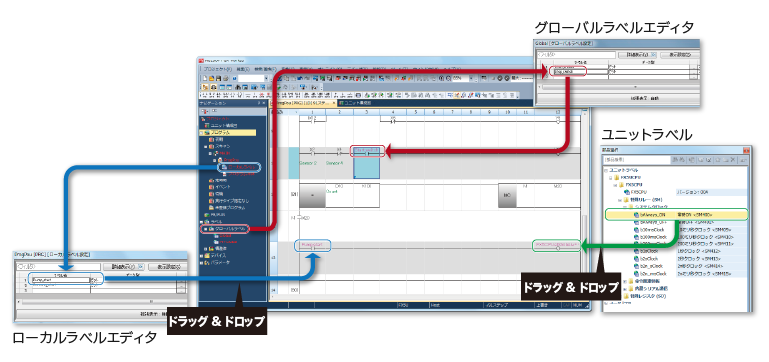Open the zoom percentage dropdown showing 65%
Image resolution: width=769 pixels, height=362 pixels.
tap(471, 78)
